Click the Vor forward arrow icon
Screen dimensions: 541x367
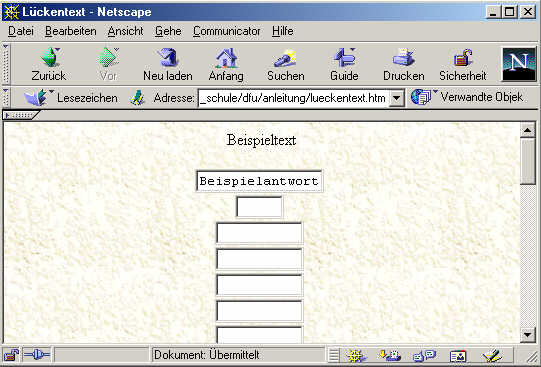tap(108, 57)
